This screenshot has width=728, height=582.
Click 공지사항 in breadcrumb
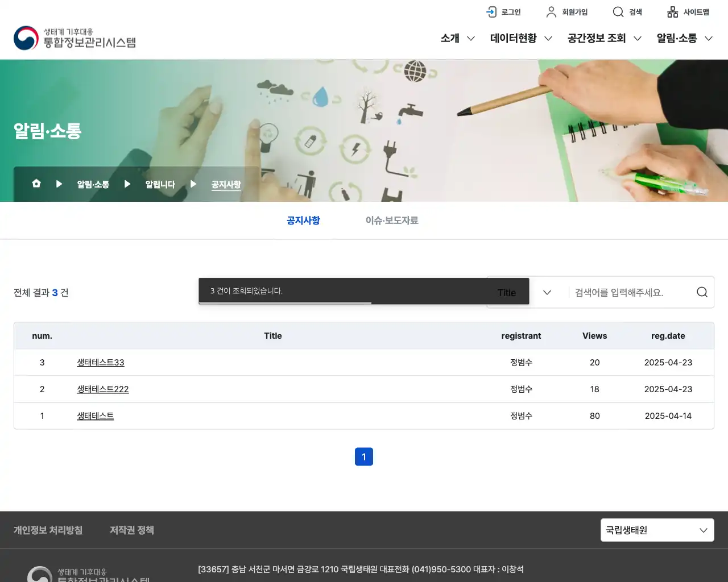[x=226, y=184]
